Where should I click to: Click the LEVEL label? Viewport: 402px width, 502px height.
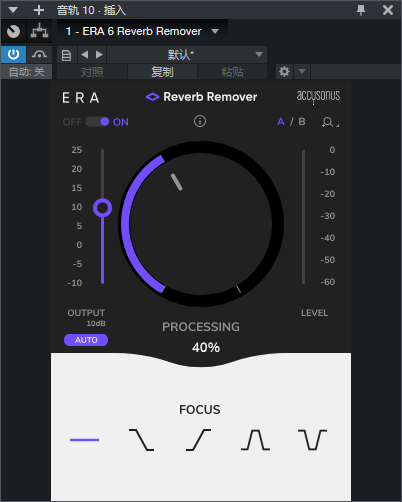click(314, 313)
